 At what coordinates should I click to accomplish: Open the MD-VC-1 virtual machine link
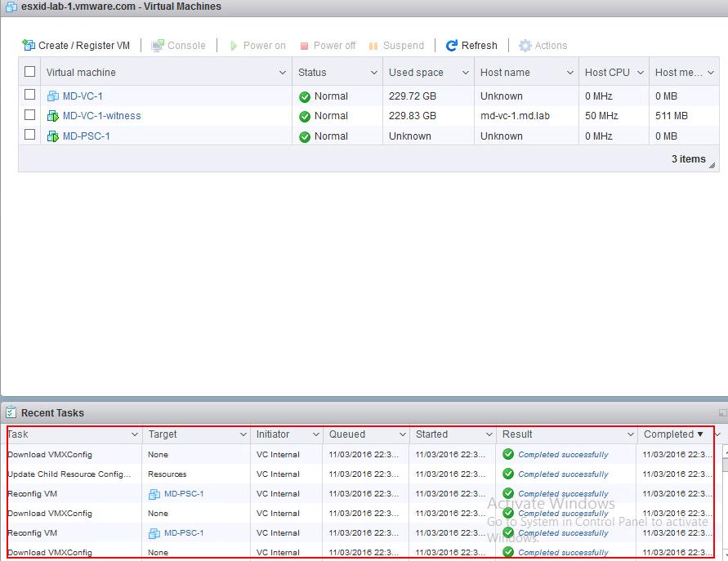pyautogui.click(x=83, y=96)
